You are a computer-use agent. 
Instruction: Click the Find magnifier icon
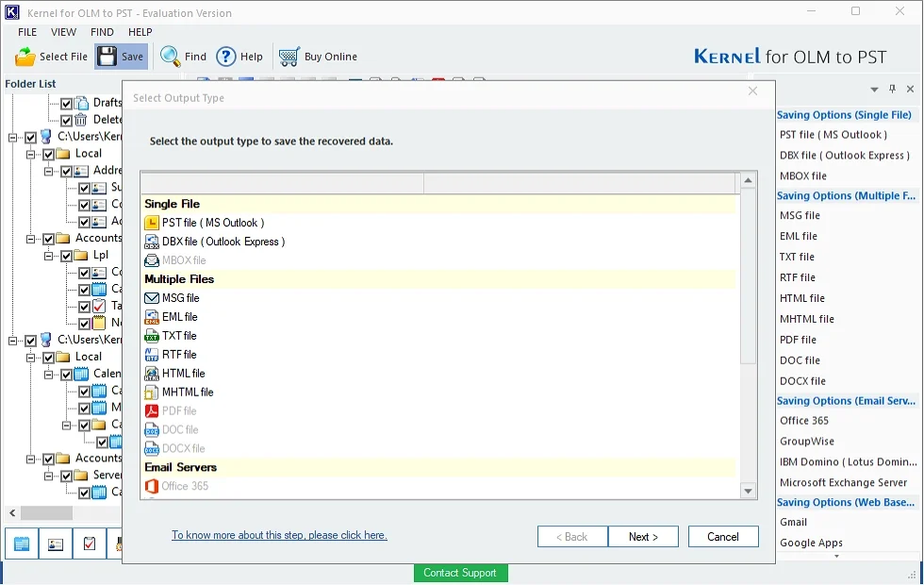[x=170, y=57]
